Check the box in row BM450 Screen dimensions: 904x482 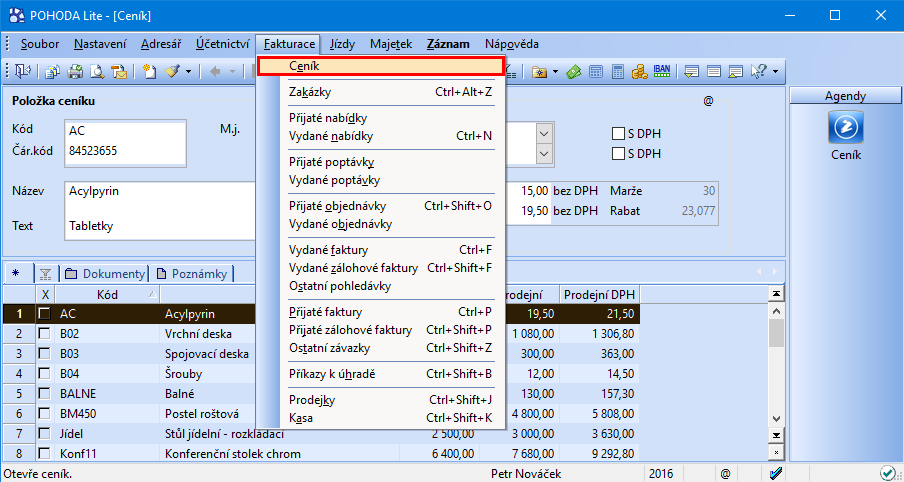[44, 413]
